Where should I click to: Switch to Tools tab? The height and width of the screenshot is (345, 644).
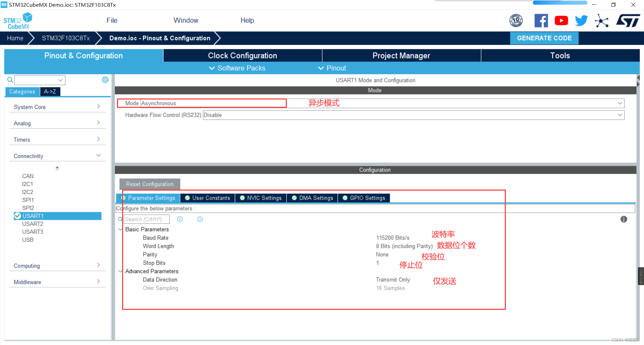point(560,56)
